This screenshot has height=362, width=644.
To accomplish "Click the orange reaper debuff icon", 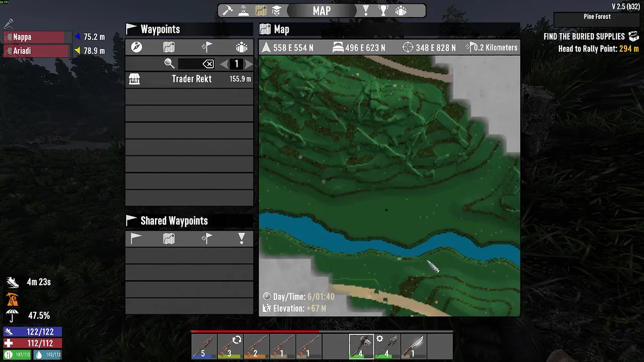I will point(12,299).
